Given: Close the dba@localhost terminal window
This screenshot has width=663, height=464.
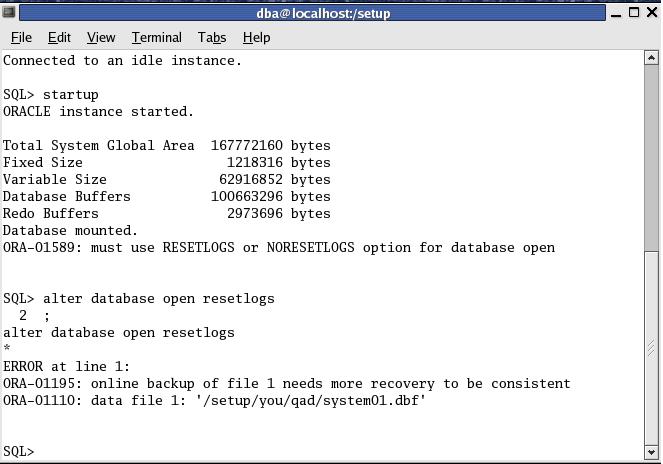Looking at the screenshot, I should [x=651, y=13].
